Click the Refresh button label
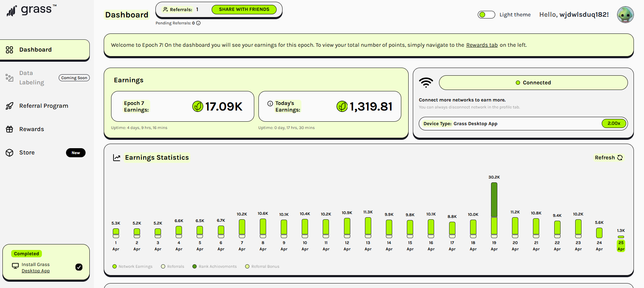Image resolution: width=644 pixels, height=288 pixels. pos(605,158)
